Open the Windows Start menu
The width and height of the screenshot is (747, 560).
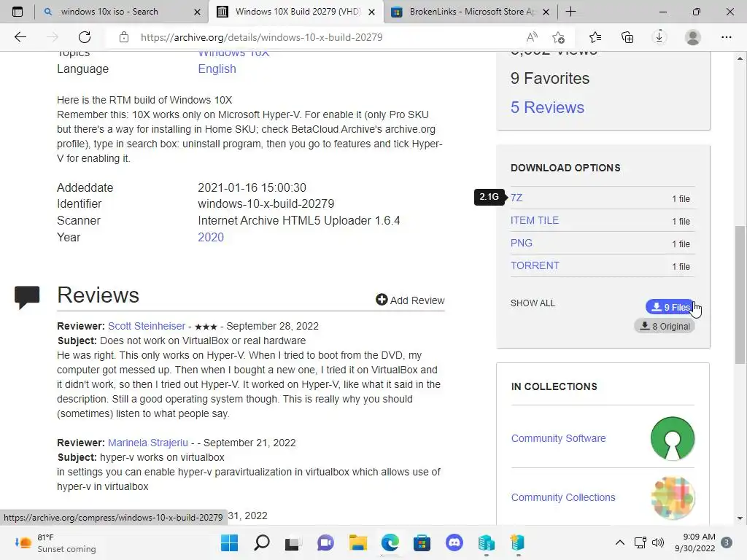229,542
